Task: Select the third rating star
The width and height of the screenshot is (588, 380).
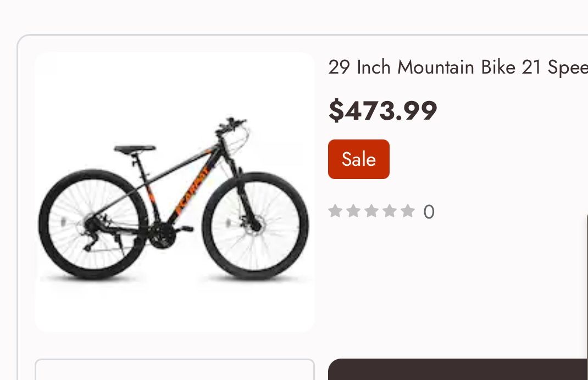Action: (x=371, y=211)
